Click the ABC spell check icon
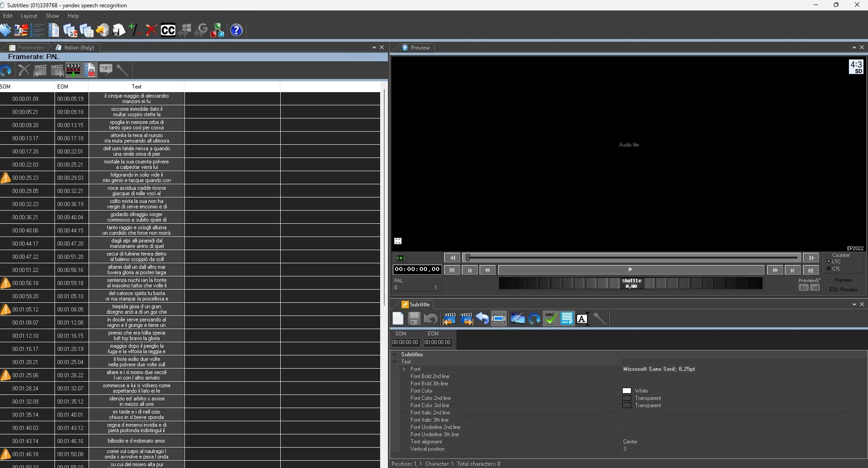This screenshot has height=468, width=868. [x=551, y=319]
